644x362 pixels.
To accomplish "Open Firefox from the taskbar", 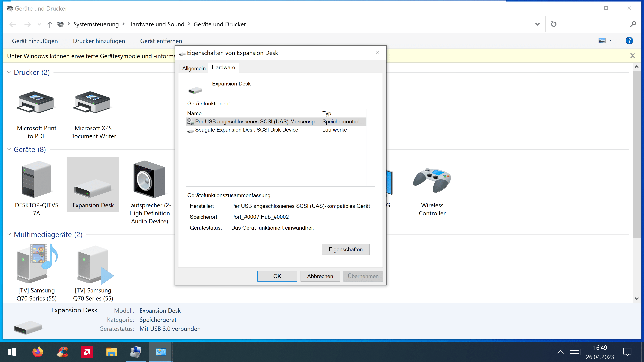I will click(38, 352).
